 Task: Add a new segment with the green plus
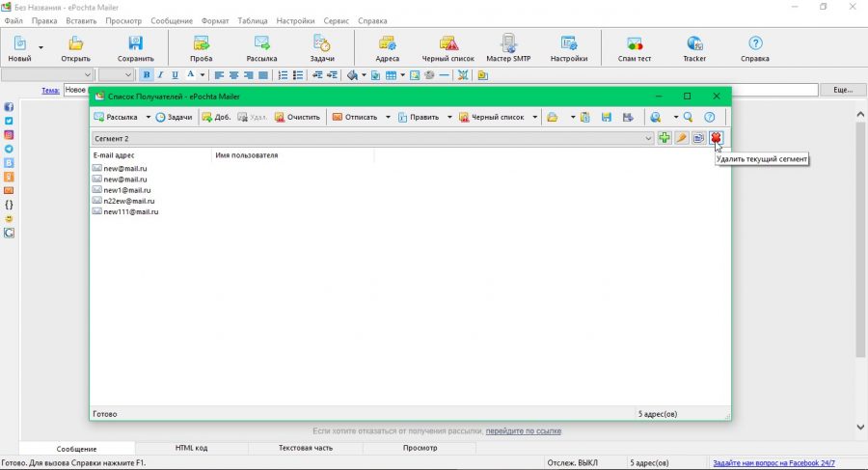tap(665, 138)
